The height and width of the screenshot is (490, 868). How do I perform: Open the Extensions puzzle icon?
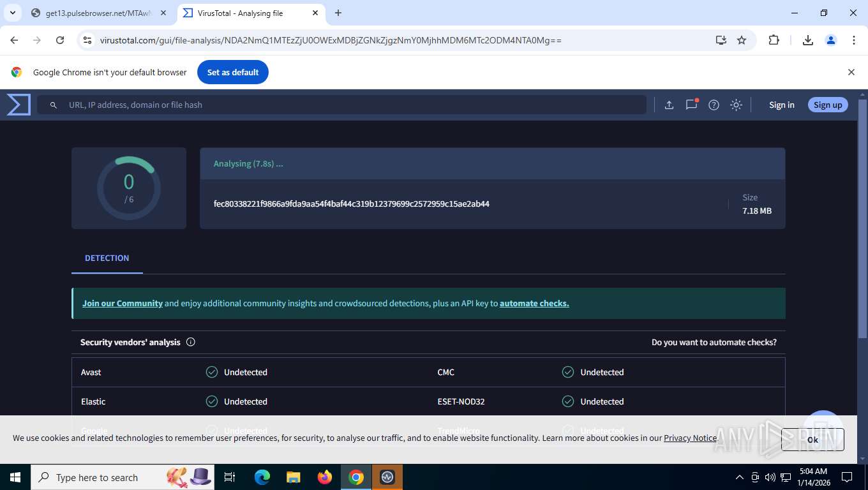tap(774, 40)
